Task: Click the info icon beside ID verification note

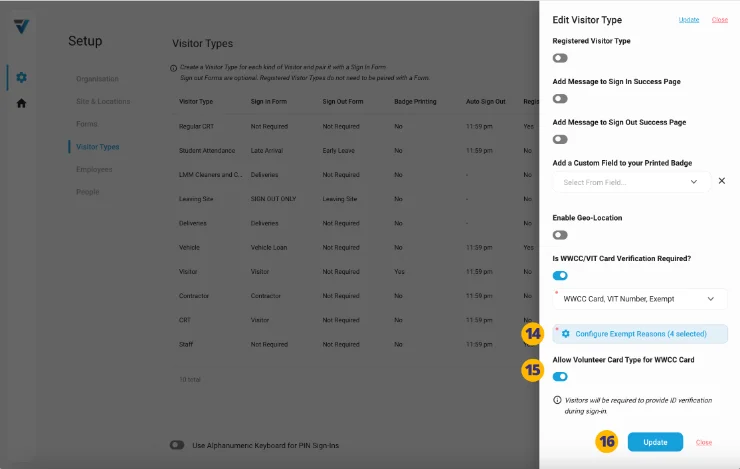Action: (557, 400)
